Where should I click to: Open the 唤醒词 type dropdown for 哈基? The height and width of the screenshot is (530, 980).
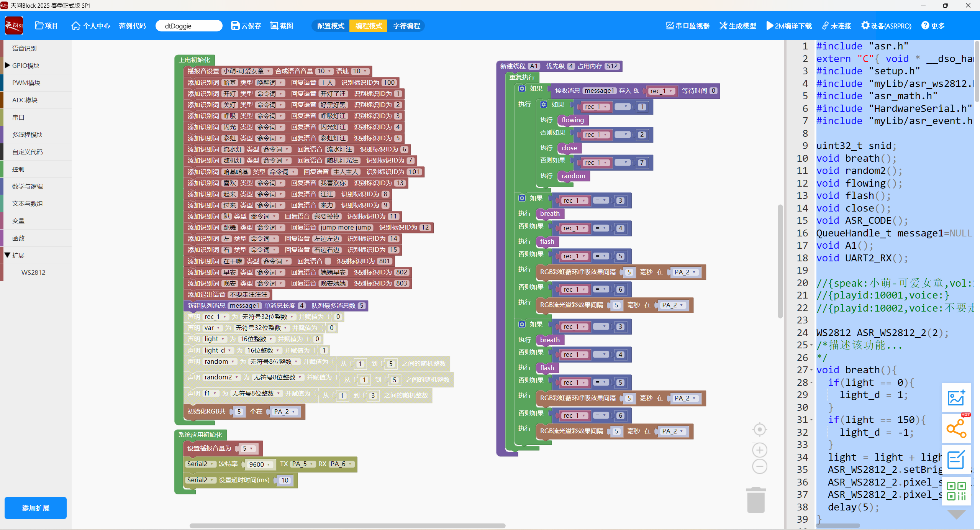click(x=270, y=82)
